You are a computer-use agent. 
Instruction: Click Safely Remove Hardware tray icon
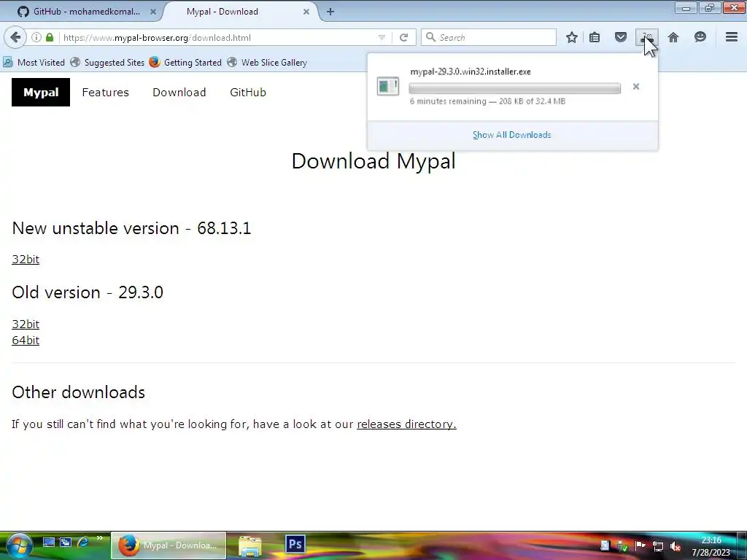[x=622, y=546]
